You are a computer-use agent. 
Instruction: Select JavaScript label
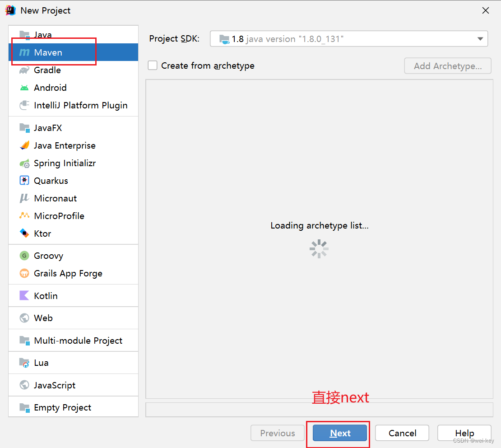tap(55, 385)
